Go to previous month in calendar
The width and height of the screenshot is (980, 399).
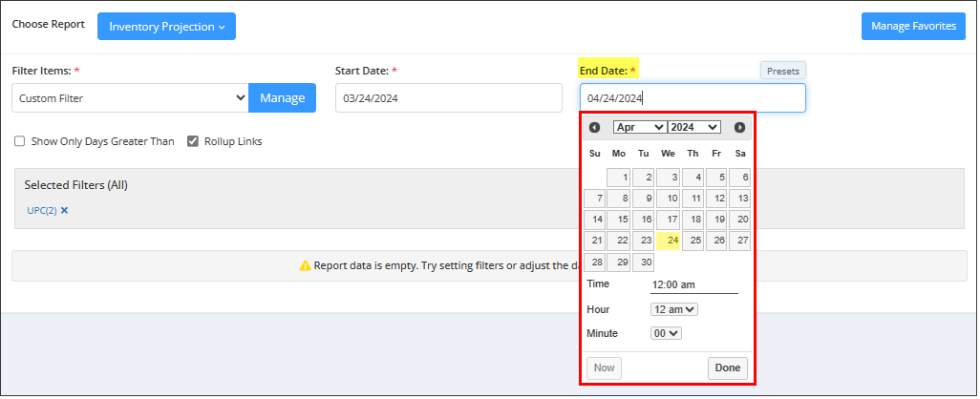(595, 128)
